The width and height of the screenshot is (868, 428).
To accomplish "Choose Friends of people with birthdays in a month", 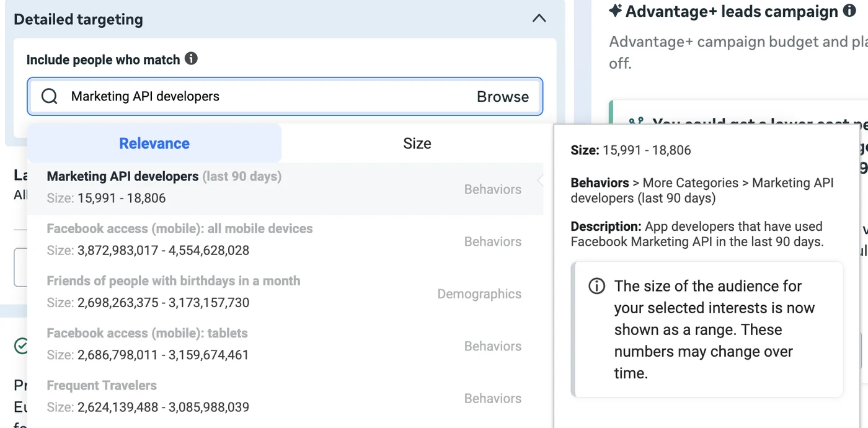I will tap(286, 293).
